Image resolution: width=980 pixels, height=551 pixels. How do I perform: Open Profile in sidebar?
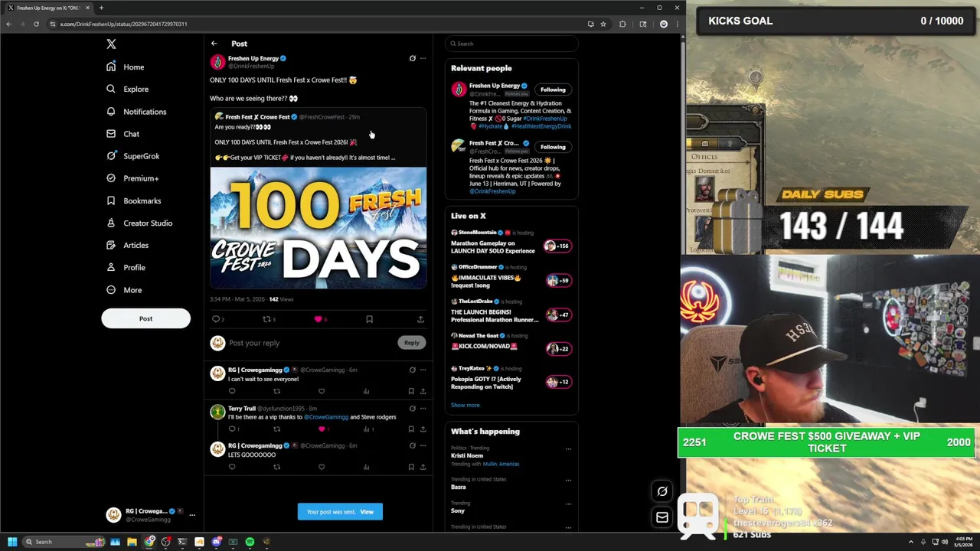click(x=126, y=268)
